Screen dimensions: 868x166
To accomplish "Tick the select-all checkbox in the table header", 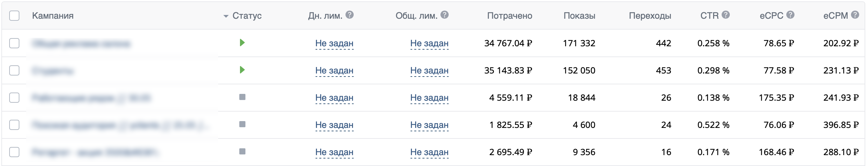I will 14,16.
